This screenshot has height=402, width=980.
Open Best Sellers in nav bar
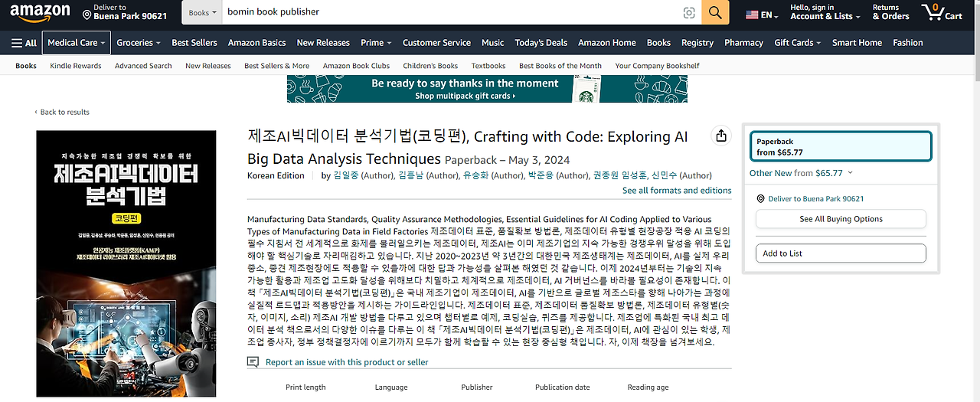[x=194, y=43]
